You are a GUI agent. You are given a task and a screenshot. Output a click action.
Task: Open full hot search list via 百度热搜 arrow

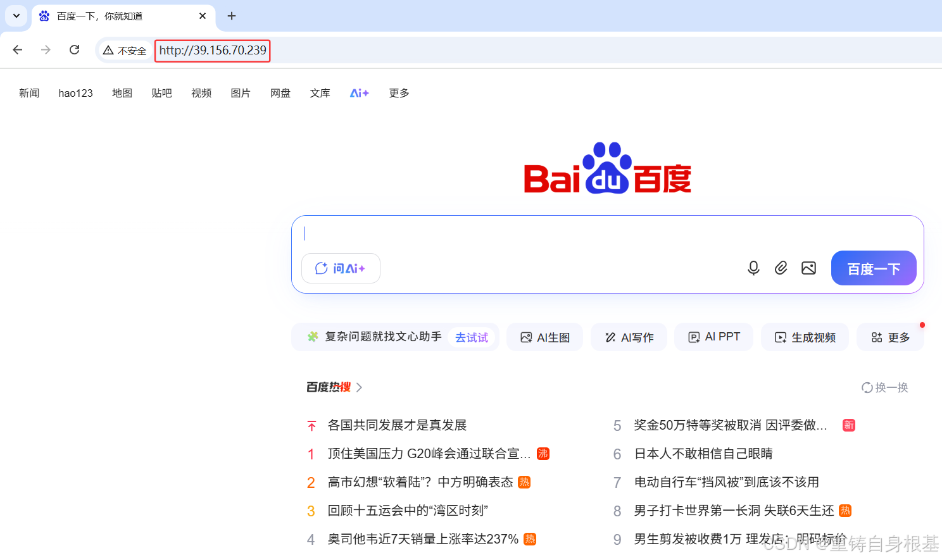(359, 387)
